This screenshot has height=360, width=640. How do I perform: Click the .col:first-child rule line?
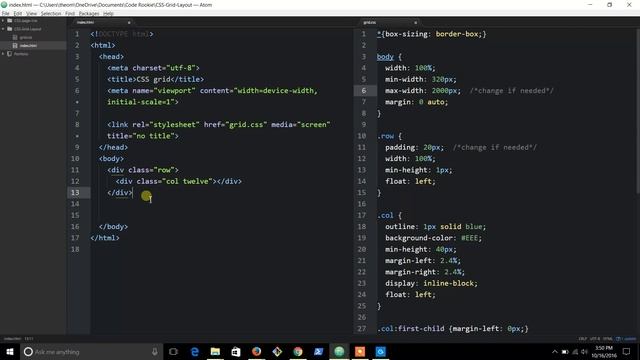click(453, 329)
